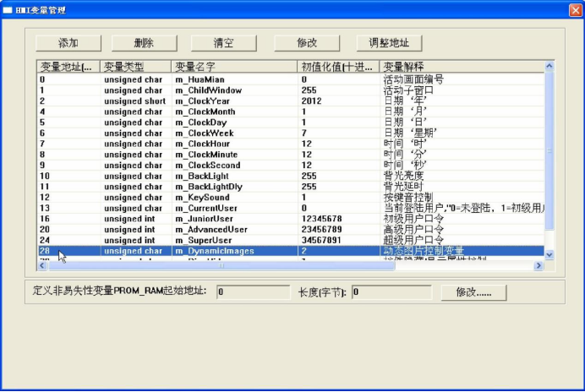585x392 pixels.
Task: Click the 清空 button
Action: (x=223, y=43)
